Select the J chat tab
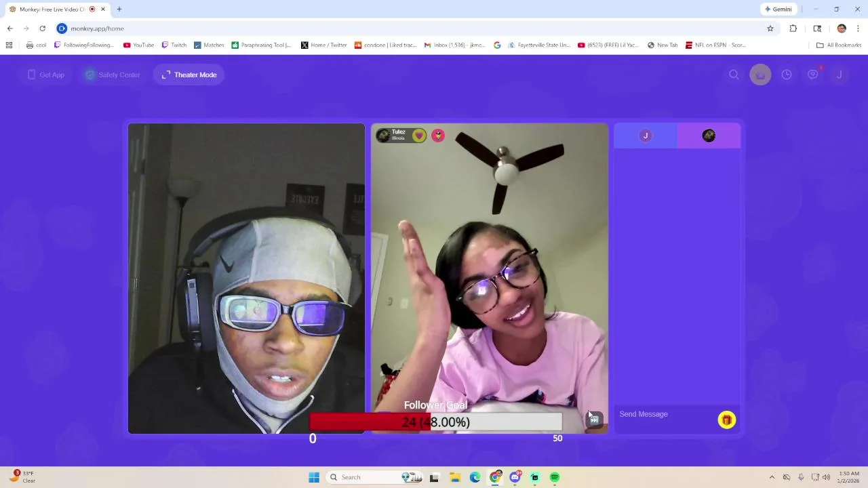This screenshot has height=488, width=868. click(646, 136)
